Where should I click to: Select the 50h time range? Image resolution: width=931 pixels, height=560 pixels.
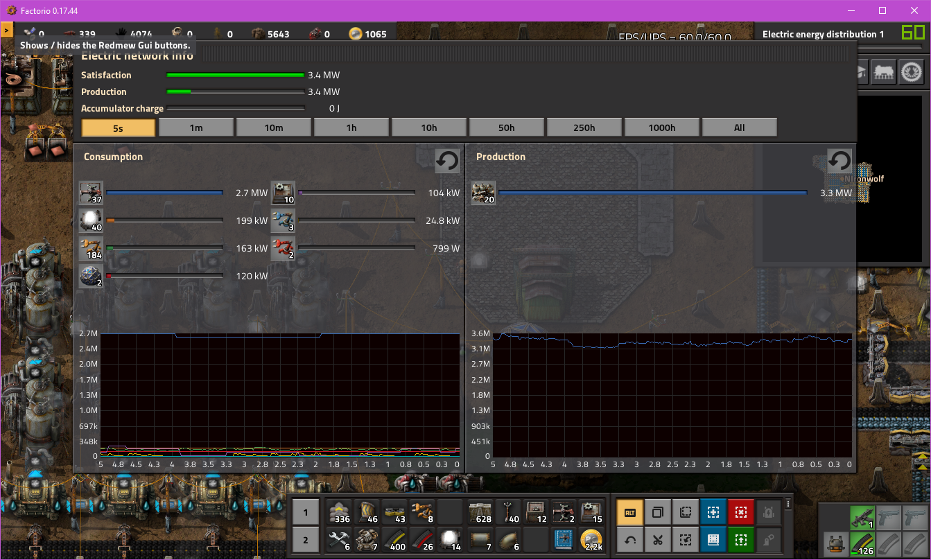tap(507, 128)
